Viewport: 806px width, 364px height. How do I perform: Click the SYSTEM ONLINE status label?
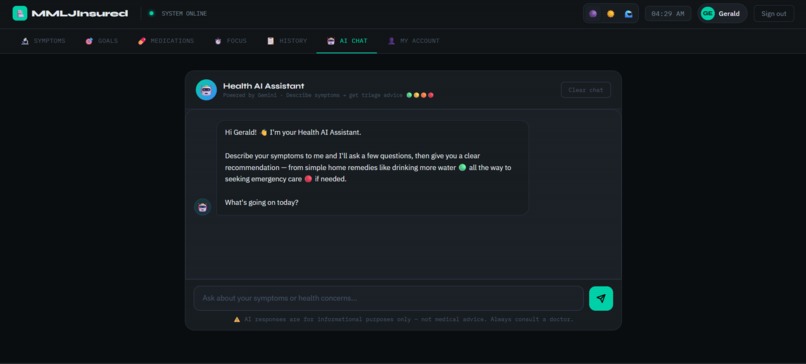[x=184, y=14]
